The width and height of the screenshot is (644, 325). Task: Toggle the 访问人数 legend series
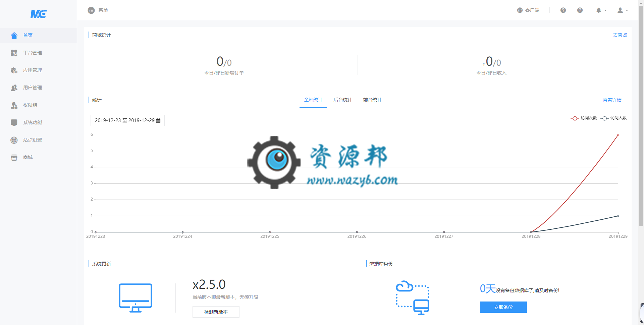point(613,118)
